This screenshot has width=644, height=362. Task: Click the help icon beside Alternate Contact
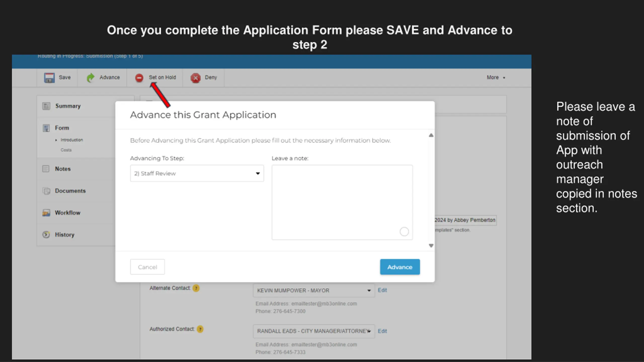point(196,288)
